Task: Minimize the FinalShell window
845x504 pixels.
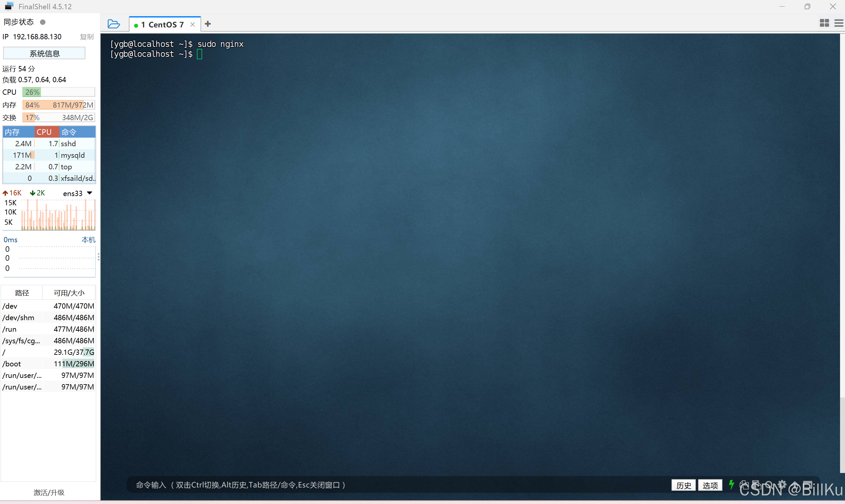Action: click(782, 7)
